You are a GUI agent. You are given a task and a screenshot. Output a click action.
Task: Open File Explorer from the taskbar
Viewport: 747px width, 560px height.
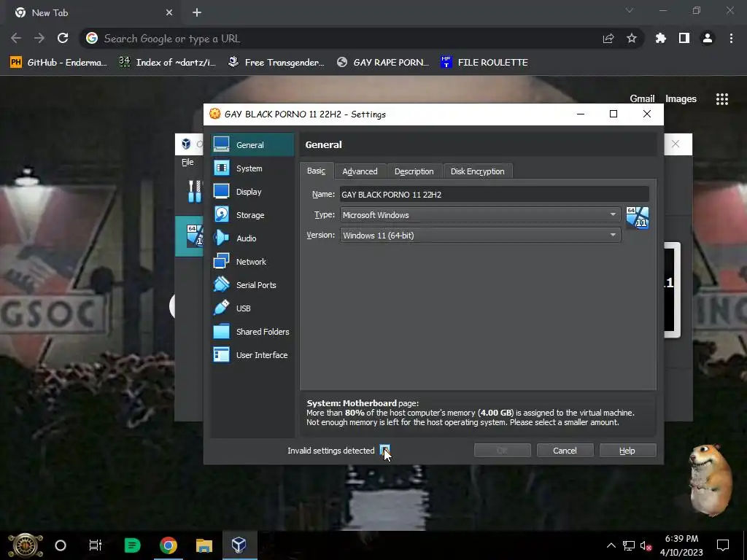(204, 545)
